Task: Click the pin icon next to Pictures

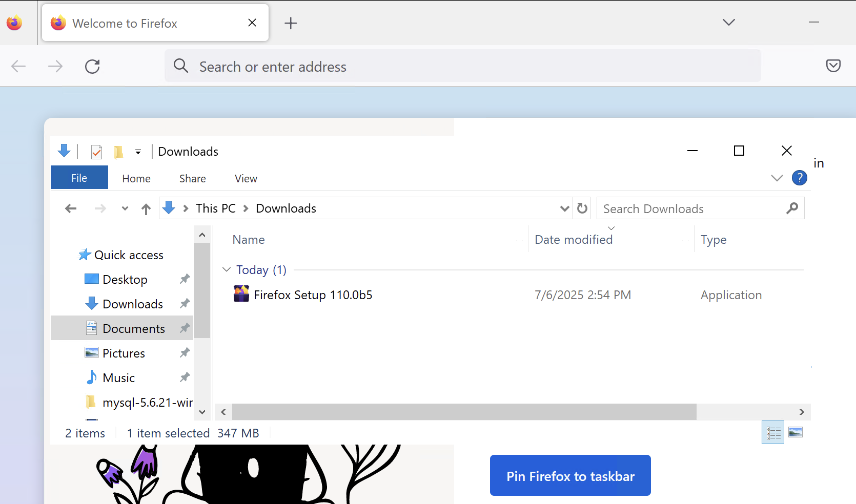Action: click(185, 353)
